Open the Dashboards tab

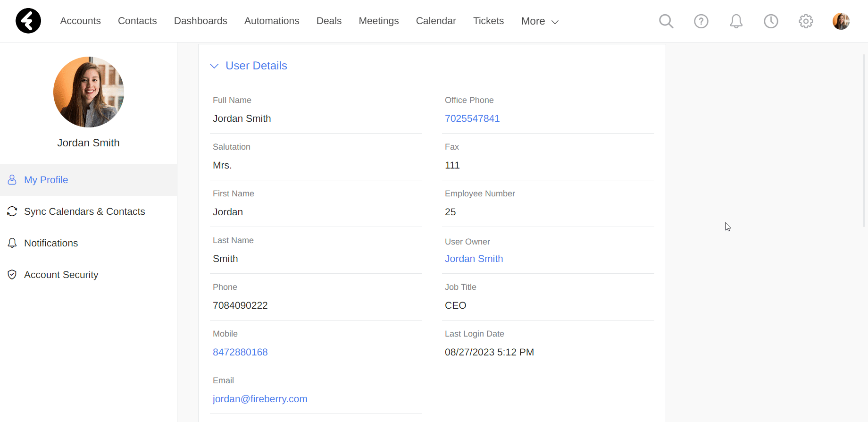pos(200,21)
